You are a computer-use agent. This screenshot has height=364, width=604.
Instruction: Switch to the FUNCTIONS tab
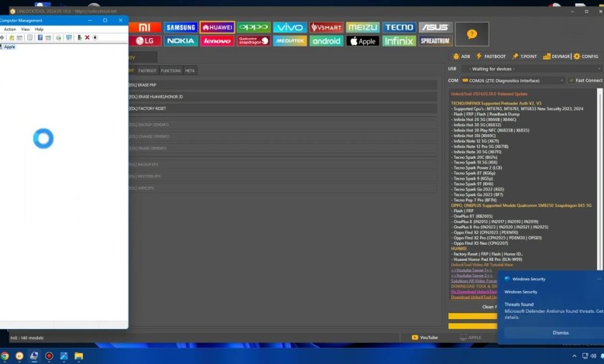(x=170, y=71)
